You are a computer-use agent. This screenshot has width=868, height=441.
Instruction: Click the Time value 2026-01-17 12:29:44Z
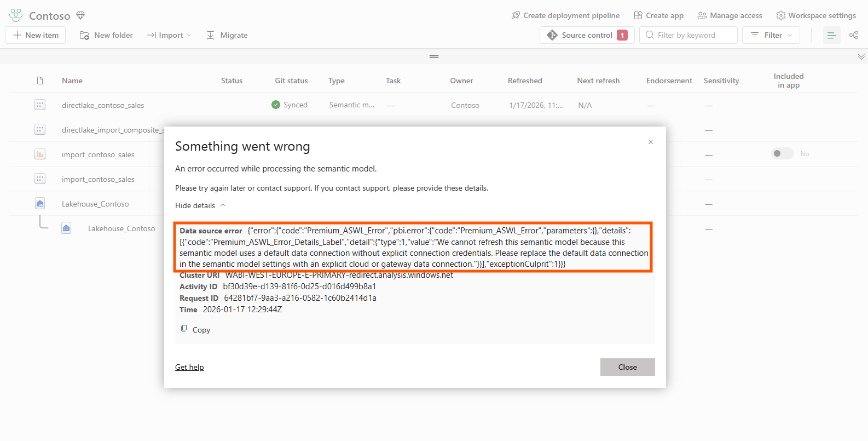242,310
